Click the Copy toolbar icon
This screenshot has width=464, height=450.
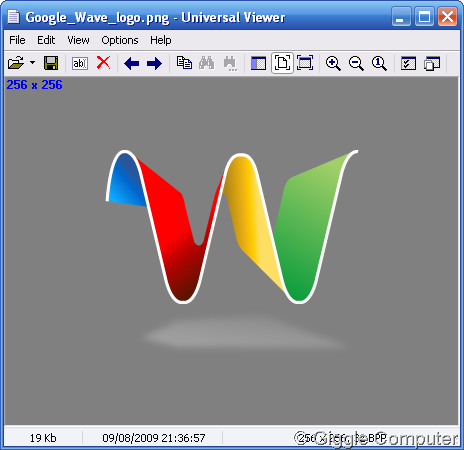point(184,63)
